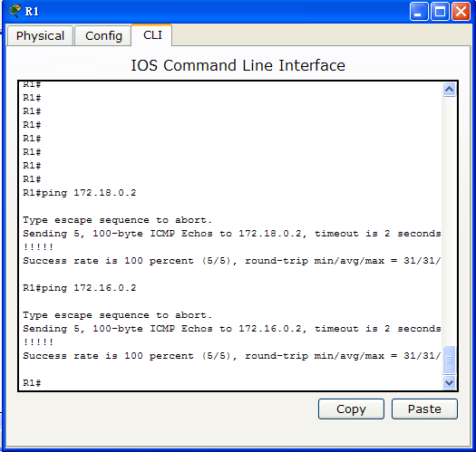Click the R1 router icon in title bar
The height and width of the screenshot is (452, 476).
[x=15, y=11]
